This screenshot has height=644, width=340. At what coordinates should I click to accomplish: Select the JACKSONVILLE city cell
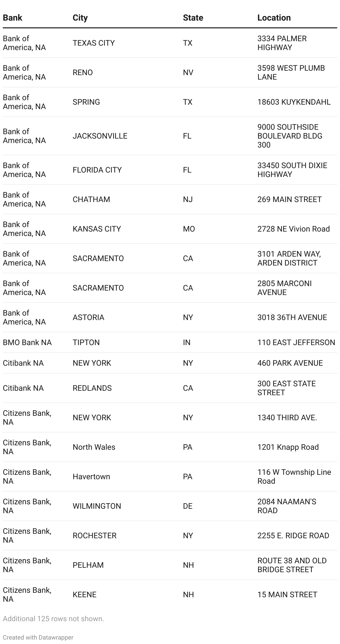click(100, 136)
